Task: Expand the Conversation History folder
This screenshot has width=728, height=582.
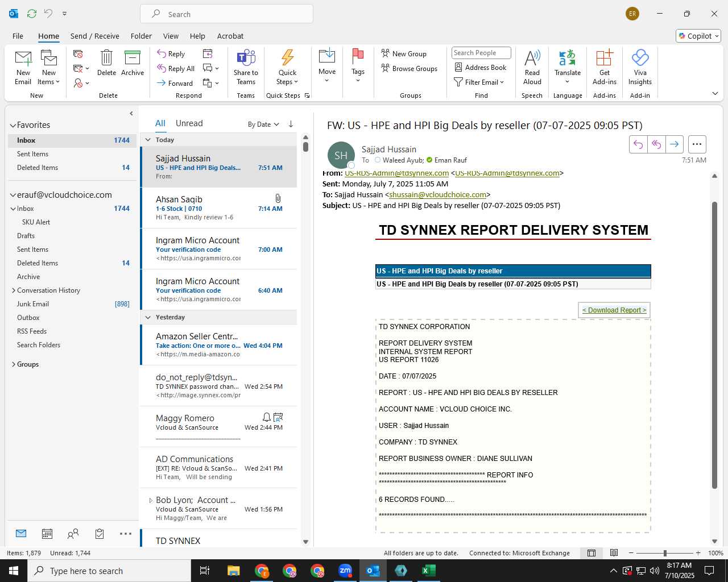Action: pos(13,290)
